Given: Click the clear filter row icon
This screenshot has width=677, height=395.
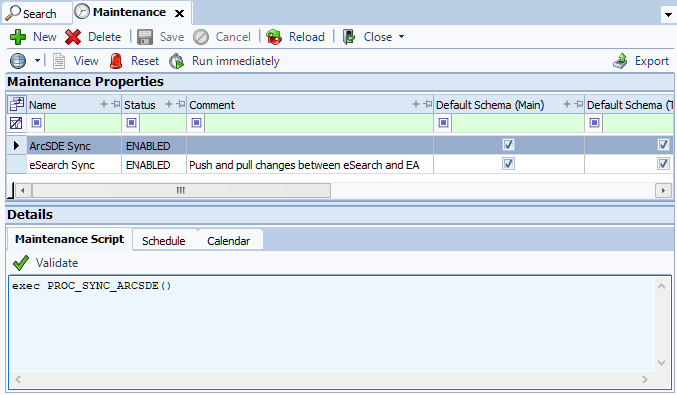Looking at the screenshot, I should pyautogui.click(x=16, y=123).
